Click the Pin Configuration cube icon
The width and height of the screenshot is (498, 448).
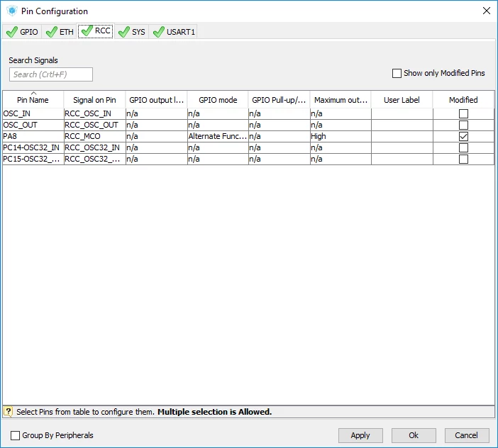12,11
